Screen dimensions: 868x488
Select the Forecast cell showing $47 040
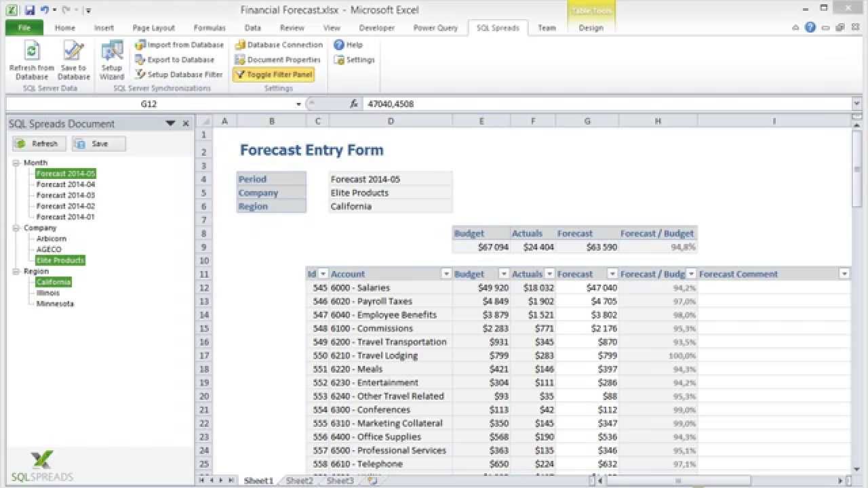point(587,287)
